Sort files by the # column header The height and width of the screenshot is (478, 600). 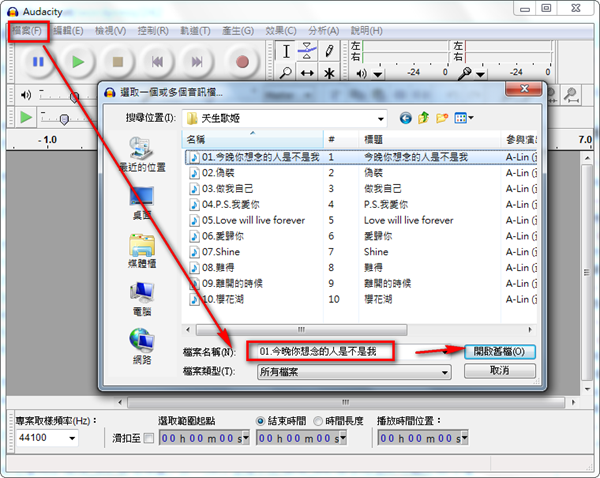click(341, 139)
